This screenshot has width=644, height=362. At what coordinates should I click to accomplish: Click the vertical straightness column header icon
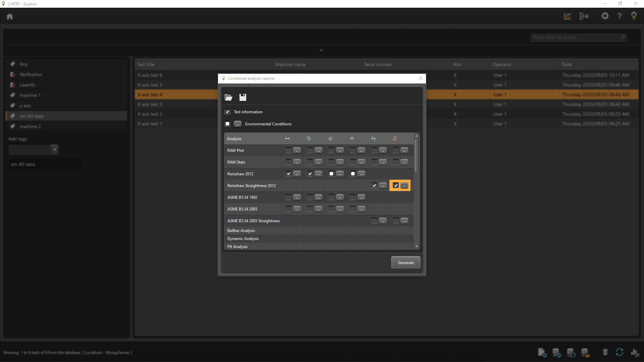coord(373,138)
